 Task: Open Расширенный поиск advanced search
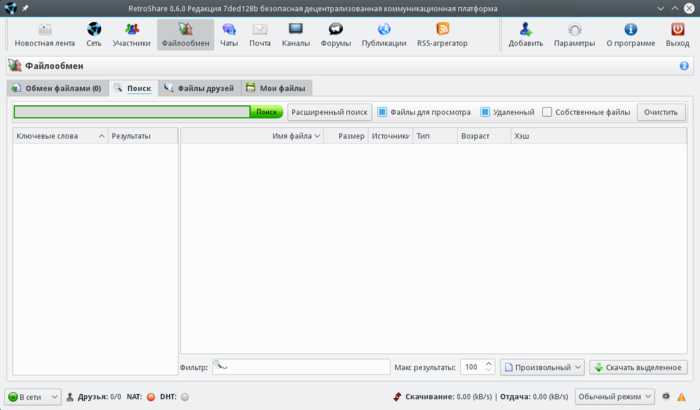coord(329,112)
